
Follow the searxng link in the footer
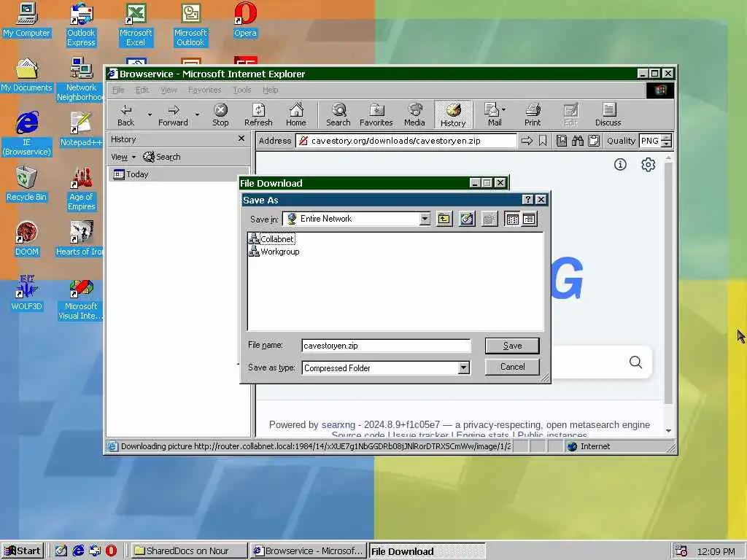click(338, 425)
